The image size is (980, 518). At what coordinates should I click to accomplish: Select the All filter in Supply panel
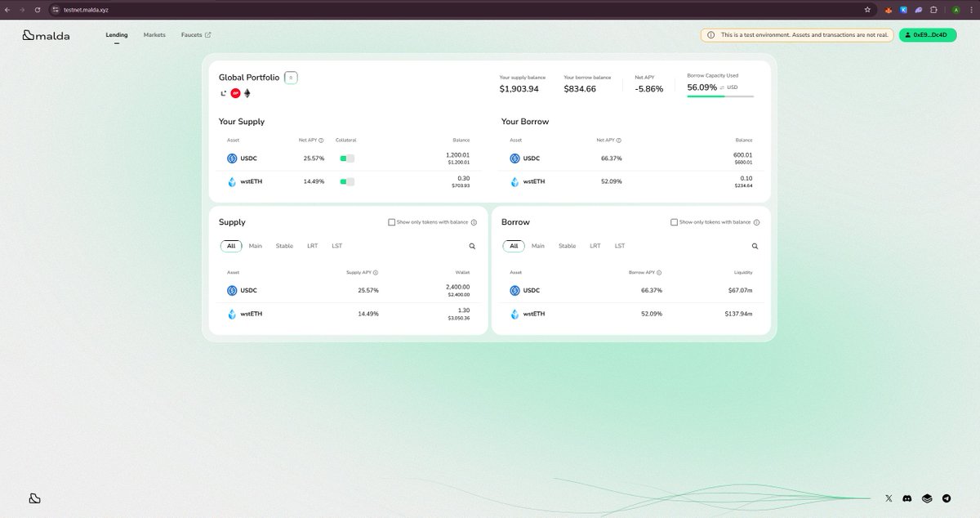pyautogui.click(x=231, y=246)
